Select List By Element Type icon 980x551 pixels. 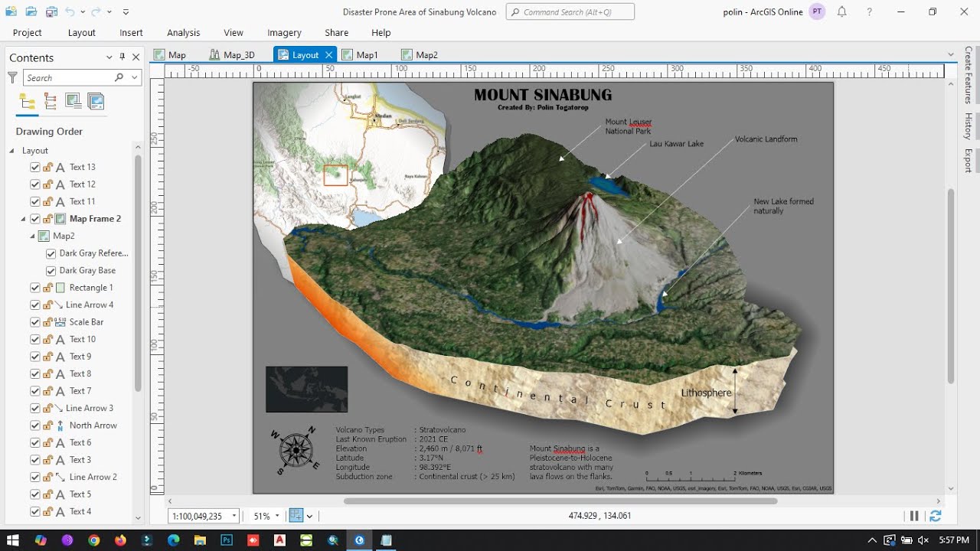(51, 101)
